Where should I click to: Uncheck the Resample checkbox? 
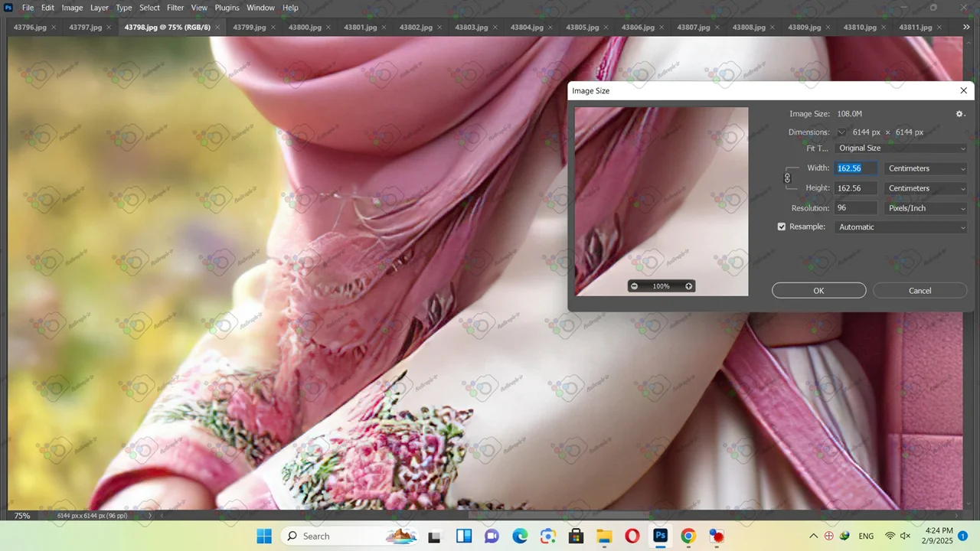tap(782, 227)
